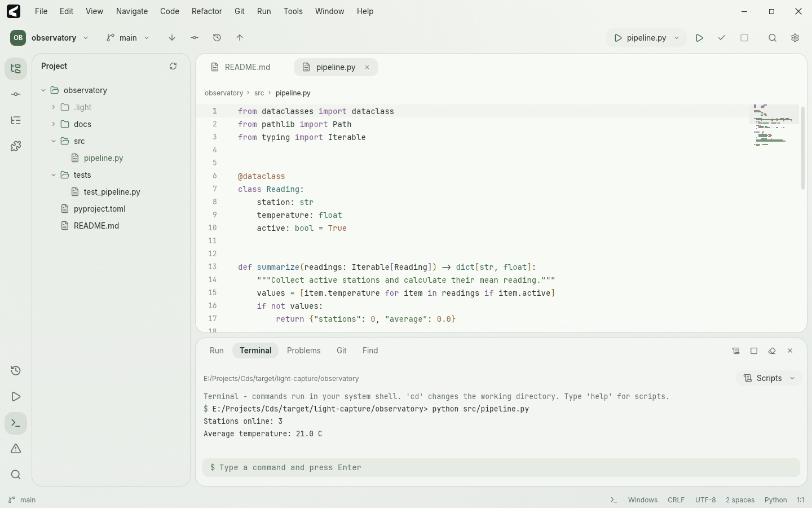Switch to the Git tab in the bottom panel
The image size is (812, 508).
point(342,351)
